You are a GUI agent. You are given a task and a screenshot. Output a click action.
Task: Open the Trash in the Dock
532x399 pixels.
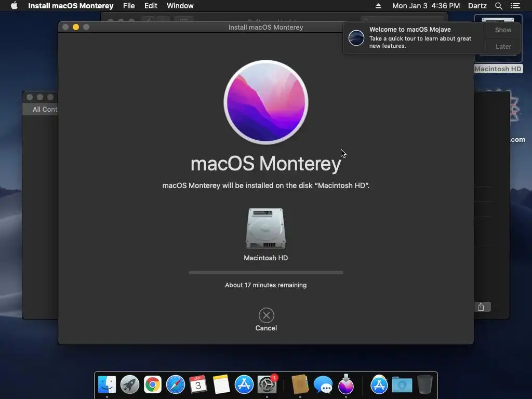(x=425, y=384)
